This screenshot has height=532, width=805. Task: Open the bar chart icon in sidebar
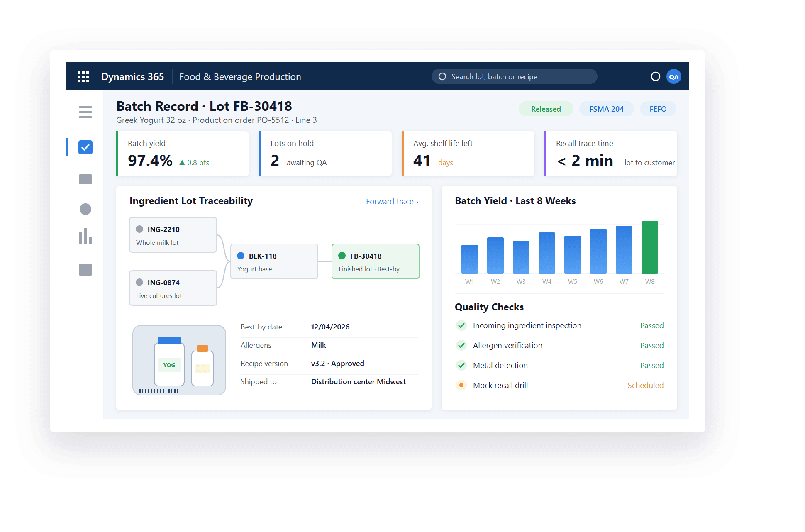tap(85, 236)
